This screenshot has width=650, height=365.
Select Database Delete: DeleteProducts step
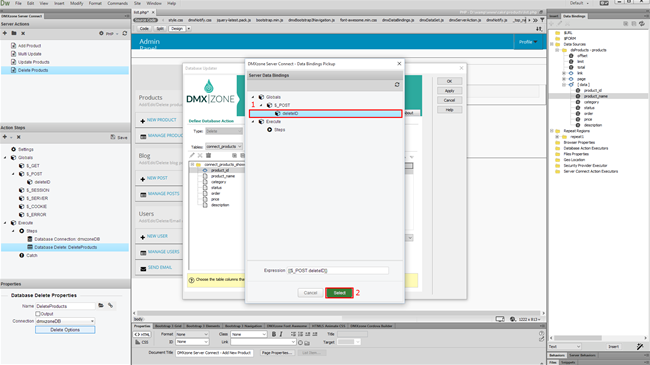[x=65, y=247]
